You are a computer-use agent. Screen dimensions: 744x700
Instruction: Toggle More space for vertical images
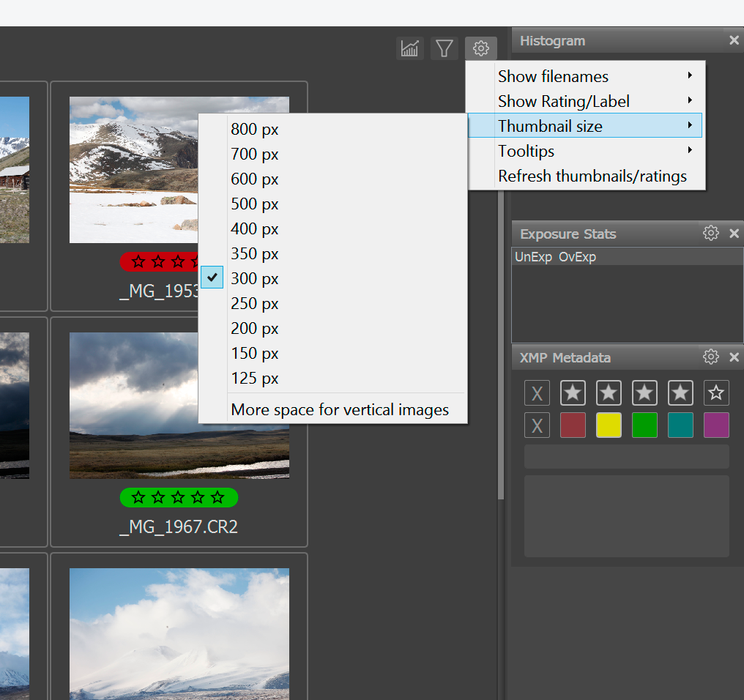[339, 410]
